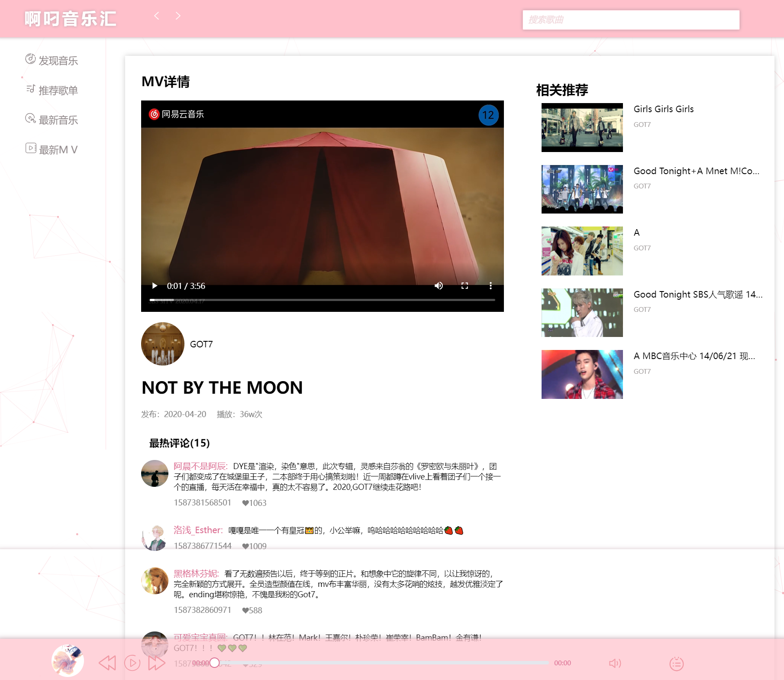Open Good Tonight SBS人气歌谣 14... title
The height and width of the screenshot is (680, 784).
698,295
